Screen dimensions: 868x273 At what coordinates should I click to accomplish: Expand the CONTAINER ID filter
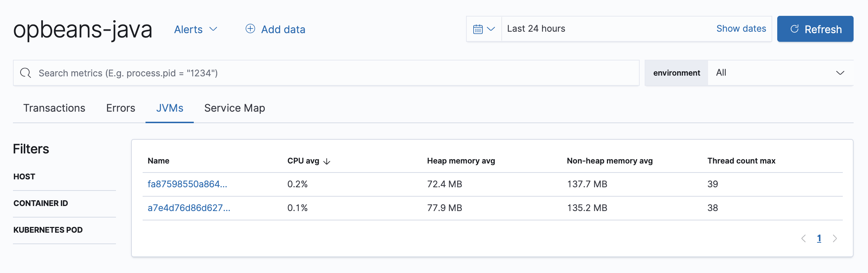(41, 203)
